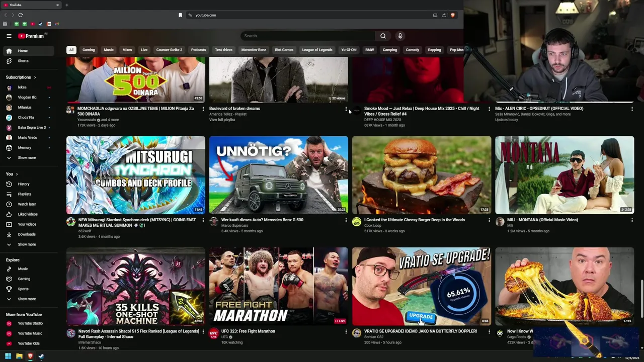Open Shorts in the sidebar
Viewport: 644px width, 362px height.
pyautogui.click(x=28, y=61)
